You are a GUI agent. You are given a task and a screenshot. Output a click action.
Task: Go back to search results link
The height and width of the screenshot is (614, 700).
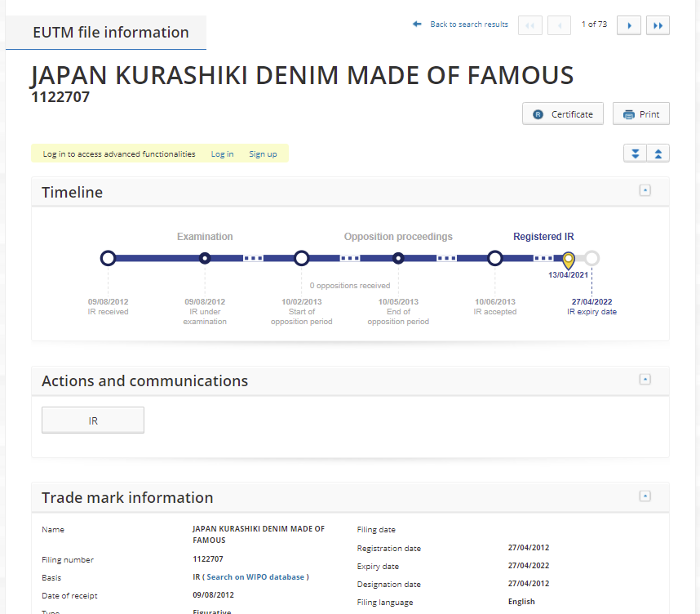pos(460,24)
